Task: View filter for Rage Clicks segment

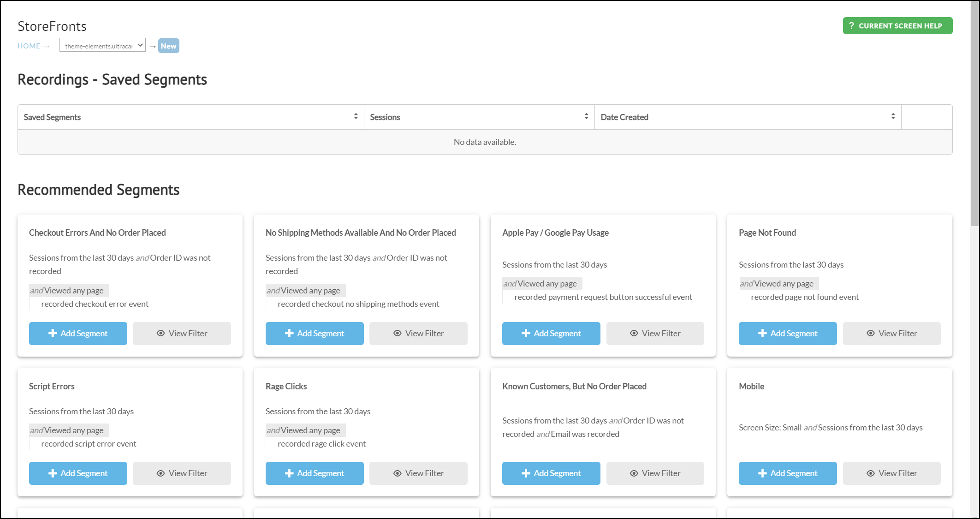Action: (x=418, y=473)
